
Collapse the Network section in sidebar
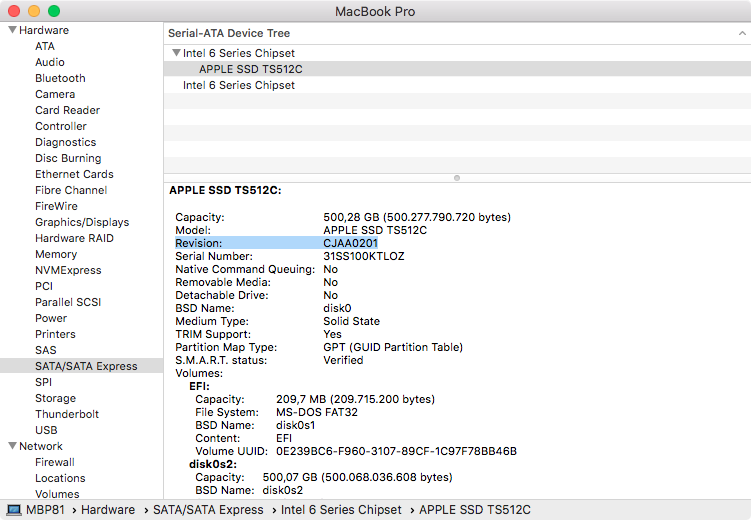[x=12, y=446]
